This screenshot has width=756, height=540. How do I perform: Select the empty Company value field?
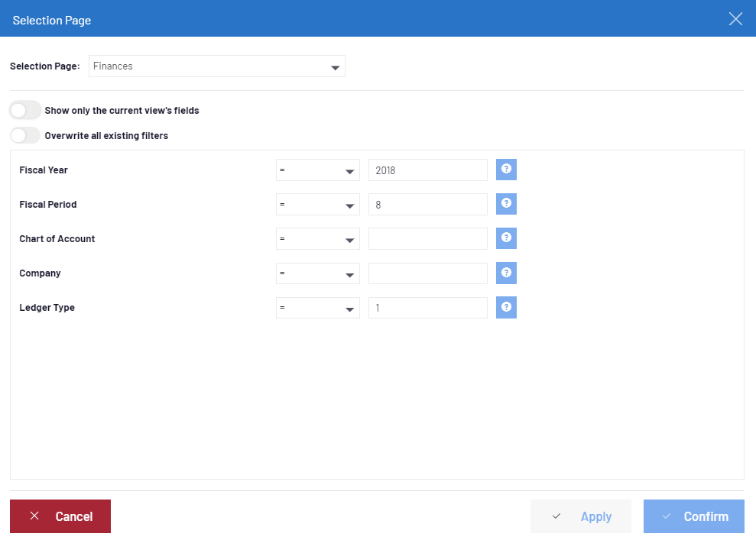pos(427,273)
